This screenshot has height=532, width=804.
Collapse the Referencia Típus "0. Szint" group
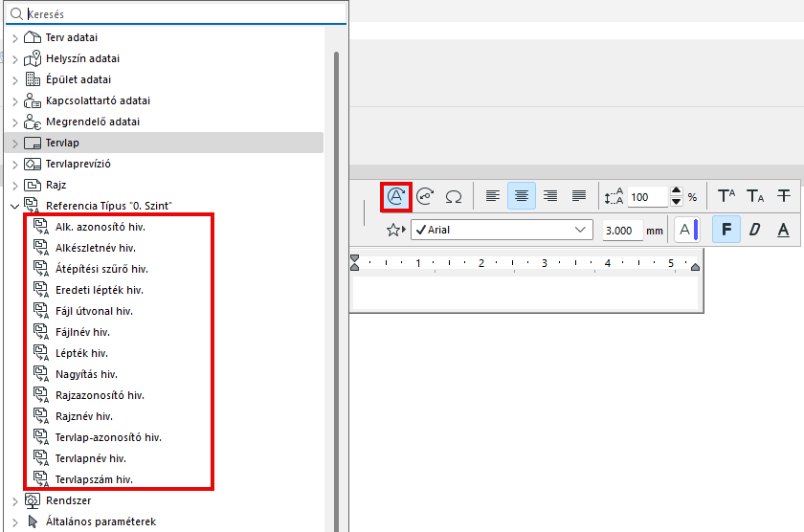tap(15, 207)
